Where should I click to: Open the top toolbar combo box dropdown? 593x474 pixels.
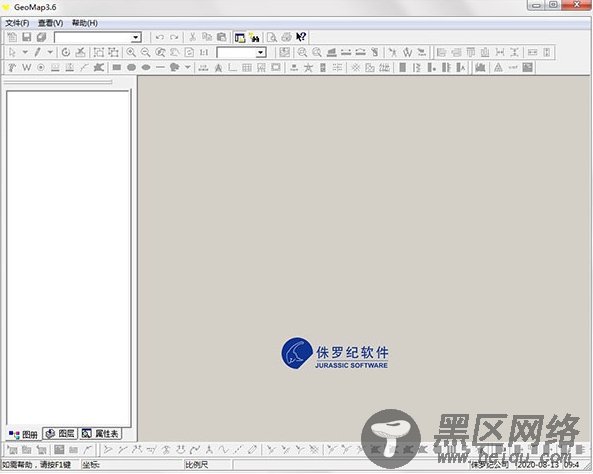(135, 37)
